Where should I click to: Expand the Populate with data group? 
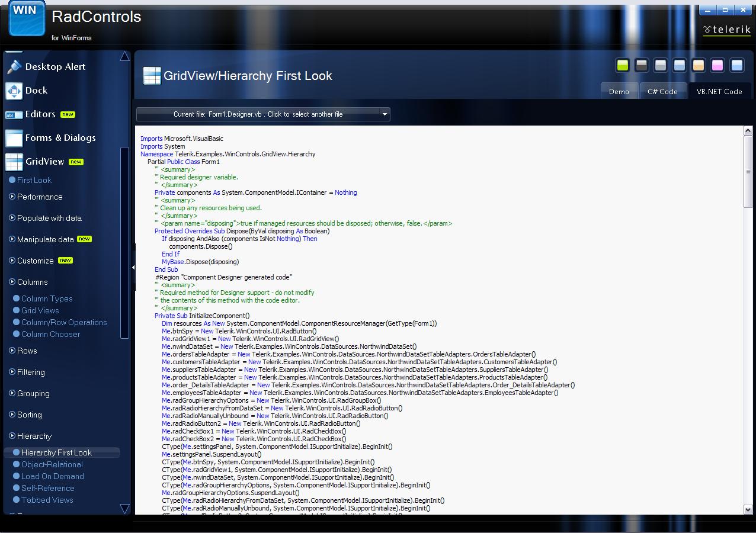[12, 218]
